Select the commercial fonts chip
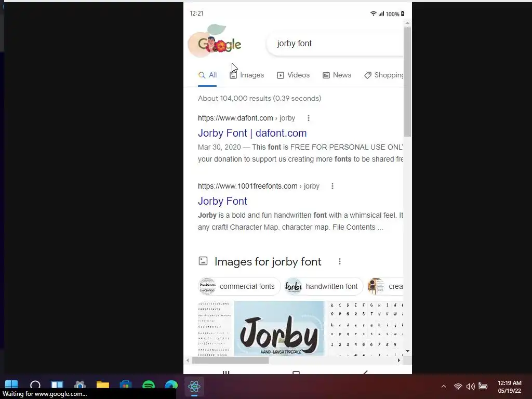This screenshot has height=399, width=532. (239, 286)
